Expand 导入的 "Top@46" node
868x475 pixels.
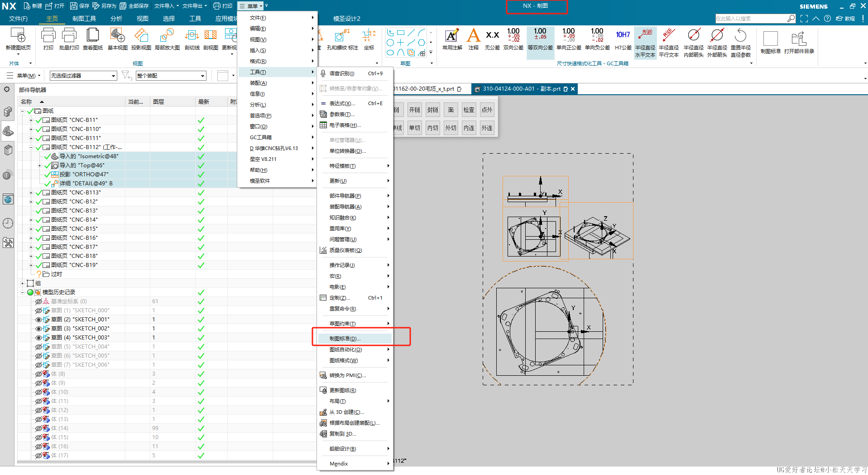click(x=39, y=165)
